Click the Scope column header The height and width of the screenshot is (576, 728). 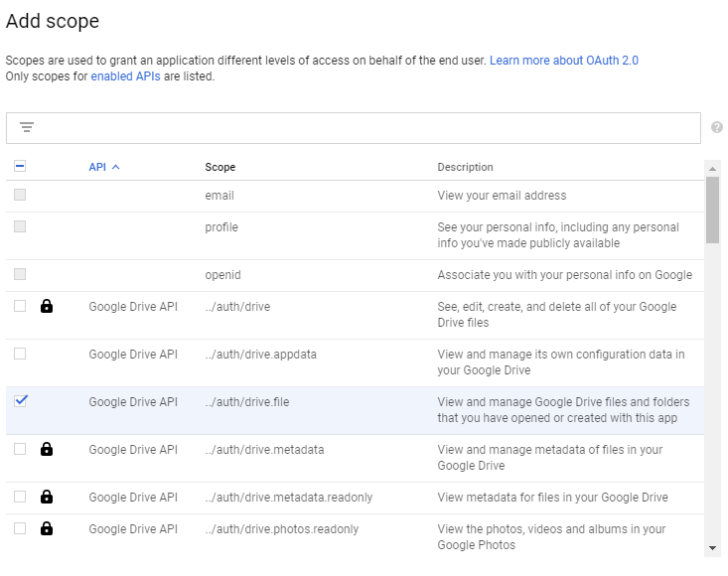pos(220,167)
